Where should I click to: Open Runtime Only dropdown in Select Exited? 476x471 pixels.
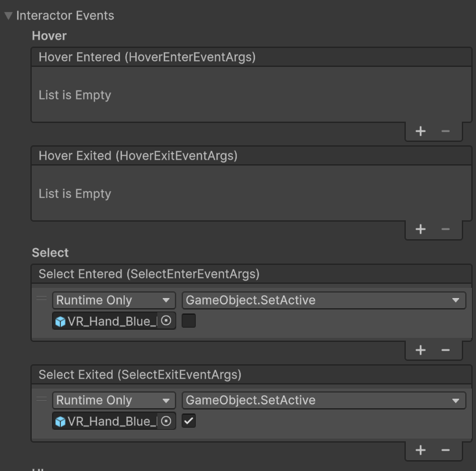[113, 400]
